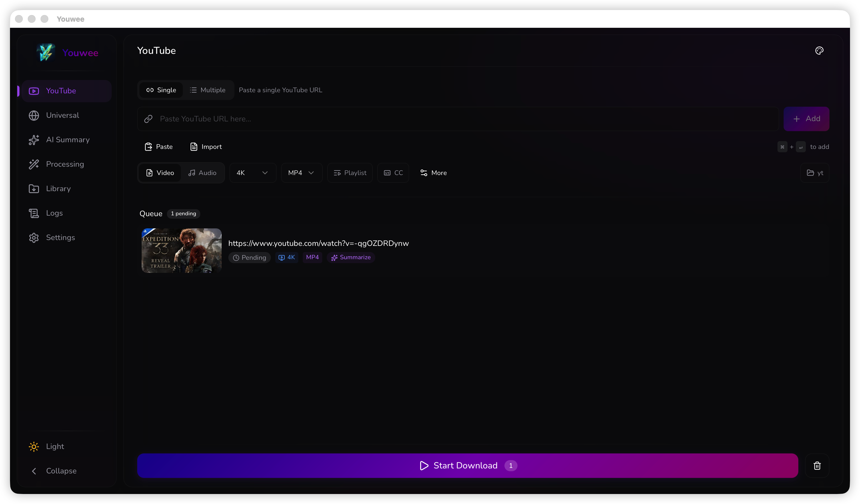Image resolution: width=860 pixels, height=504 pixels.
Task: Open the theme palette icon
Action: pyautogui.click(x=819, y=51)
